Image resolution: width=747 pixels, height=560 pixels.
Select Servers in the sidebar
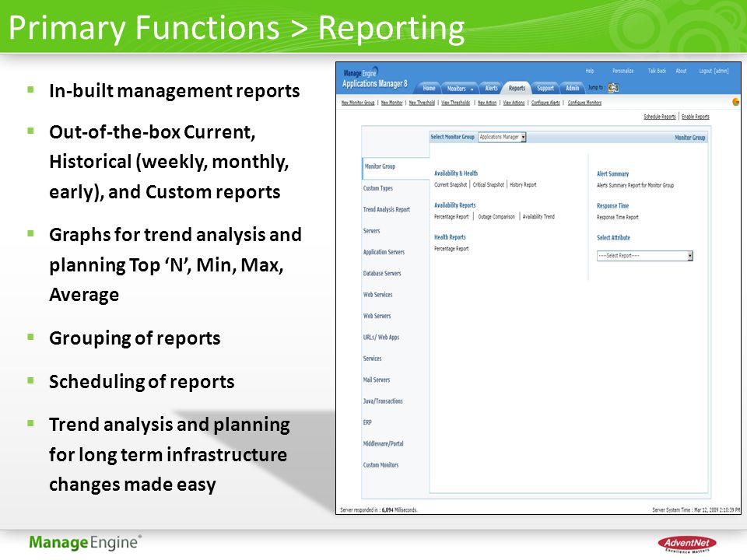[371, 230]
